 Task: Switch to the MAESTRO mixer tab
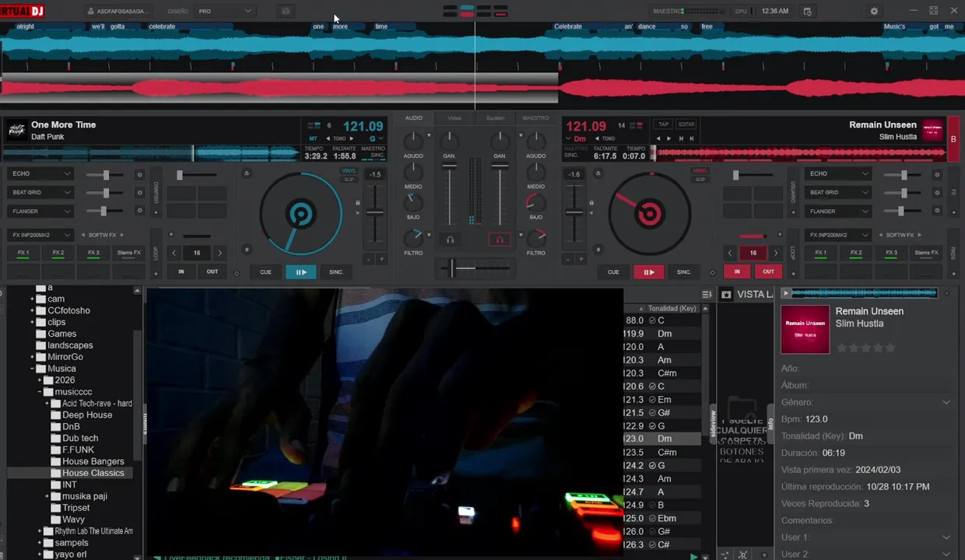coord(535,118)
